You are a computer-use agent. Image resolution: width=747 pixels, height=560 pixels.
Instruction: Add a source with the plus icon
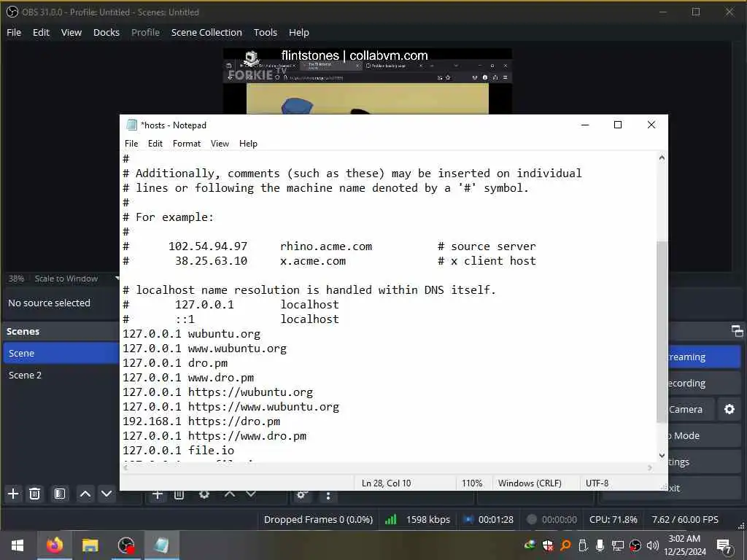(158, 495)
